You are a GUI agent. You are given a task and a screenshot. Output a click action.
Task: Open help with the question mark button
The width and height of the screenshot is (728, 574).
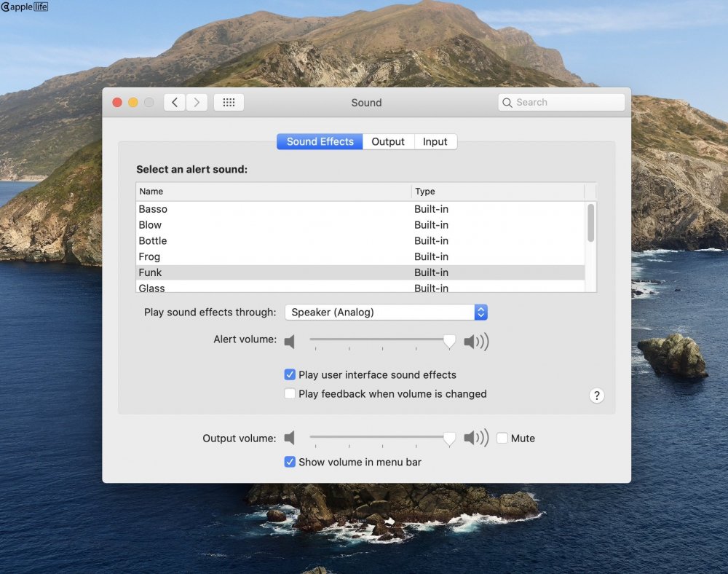pos(597,396)
